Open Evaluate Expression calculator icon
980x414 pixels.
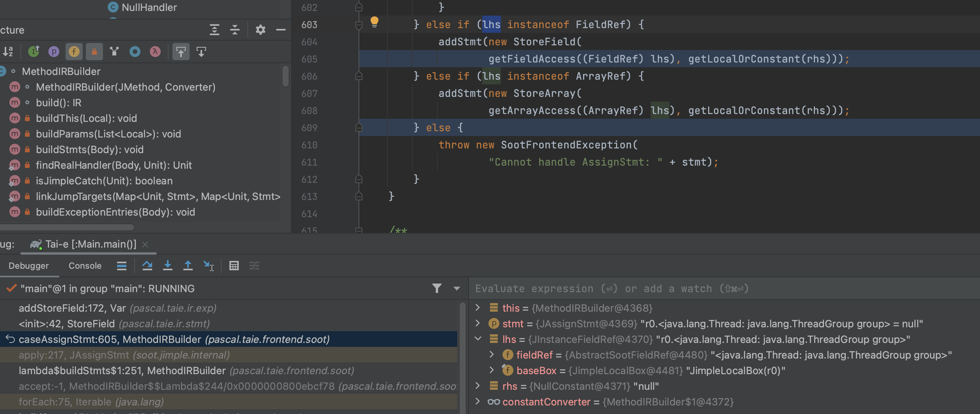(x=234, y=266)
